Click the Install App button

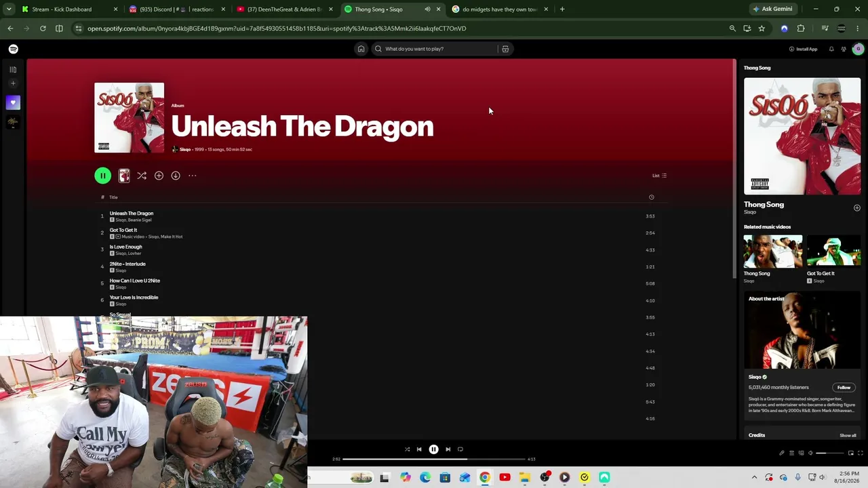[x=804, y=49]
